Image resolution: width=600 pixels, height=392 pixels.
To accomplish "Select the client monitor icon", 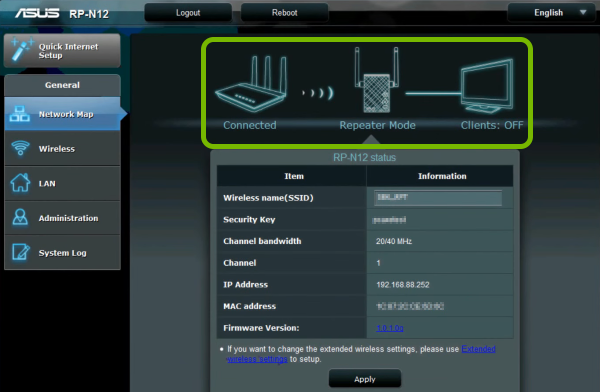I will tap(487, 86).
